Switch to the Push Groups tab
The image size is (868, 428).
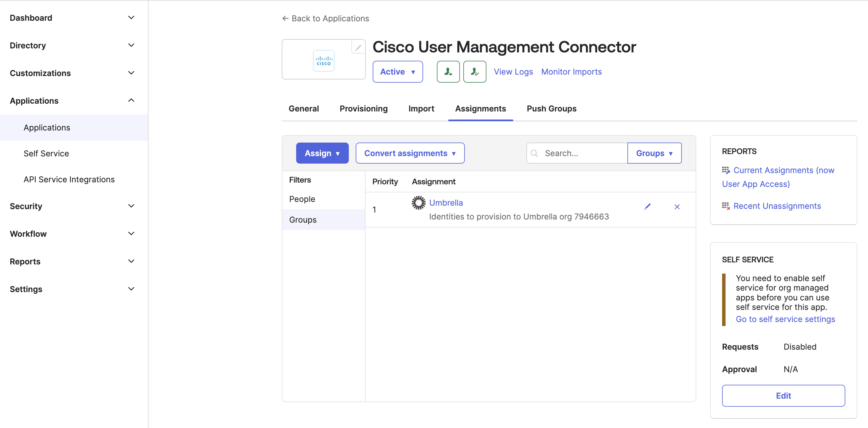552,109
